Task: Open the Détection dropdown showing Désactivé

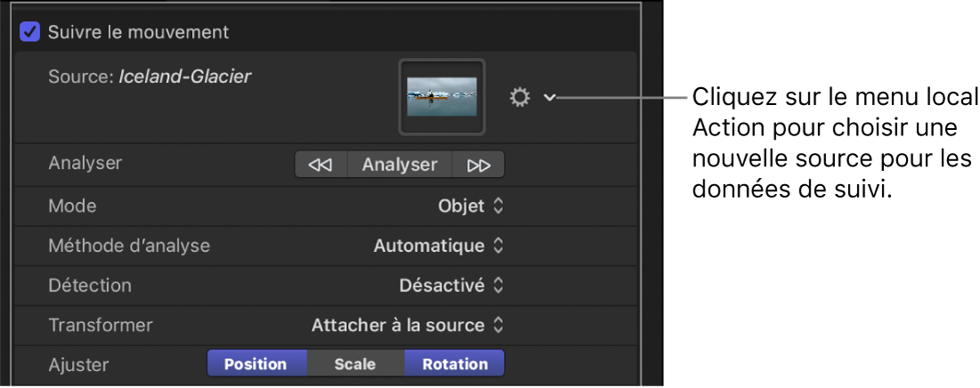Action: point(451,286)
